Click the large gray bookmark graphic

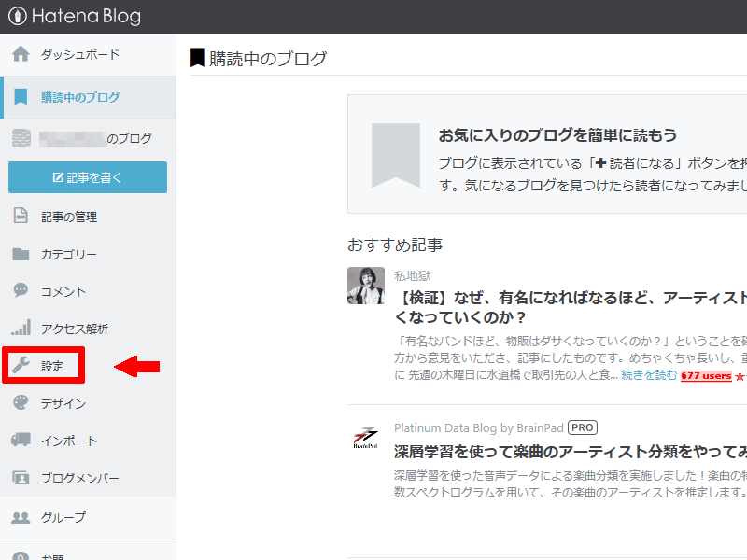pos(396,155)
